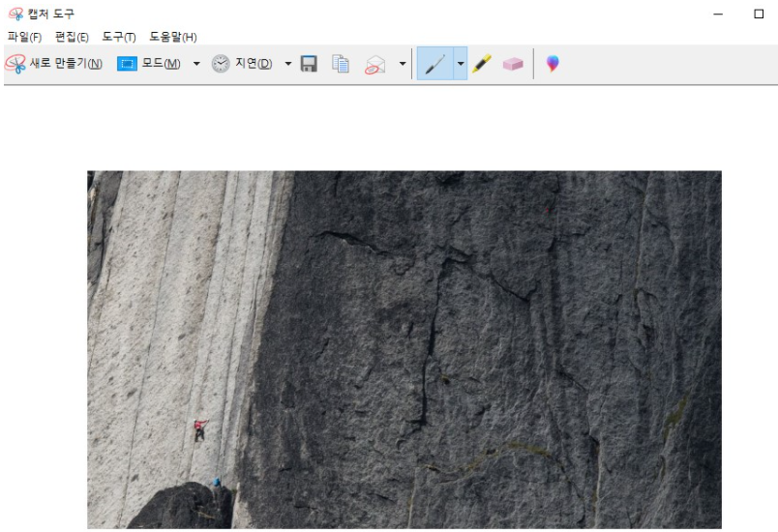The width and height of the screenshot is (778, 532).
Task: Open the Help (도움말) menu
Action: click(173, 37)
